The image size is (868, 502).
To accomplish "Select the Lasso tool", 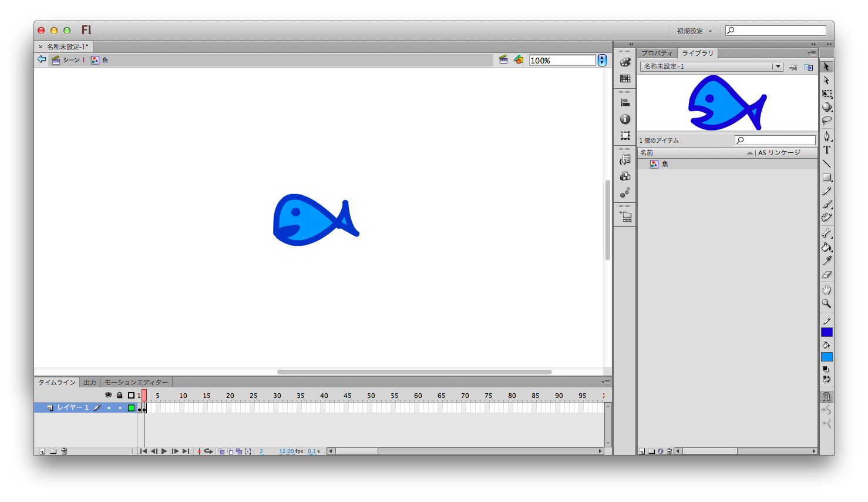I will [826, 121].
